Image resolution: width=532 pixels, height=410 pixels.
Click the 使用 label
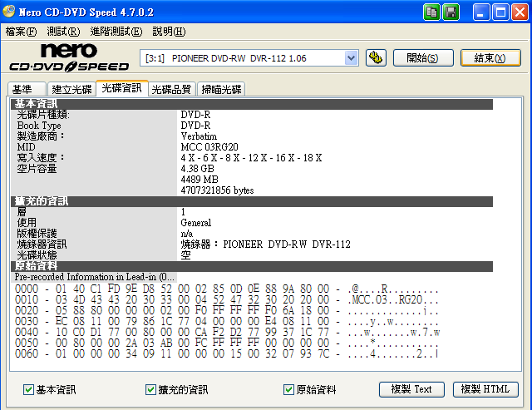tap(27, 223)
